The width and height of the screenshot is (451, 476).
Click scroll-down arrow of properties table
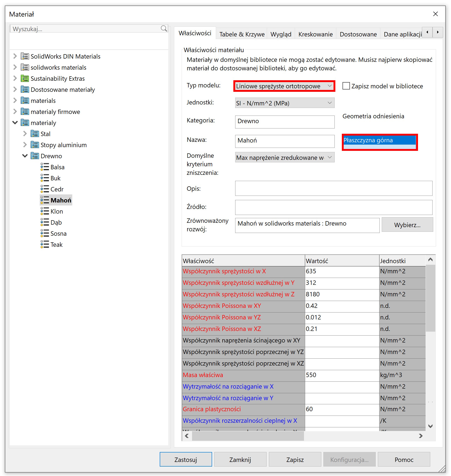(430, 426)
